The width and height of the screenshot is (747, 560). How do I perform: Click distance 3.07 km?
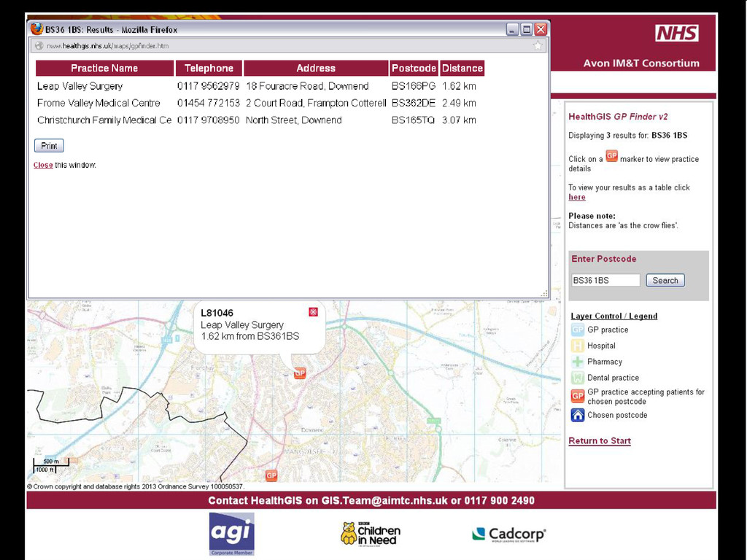459,120
